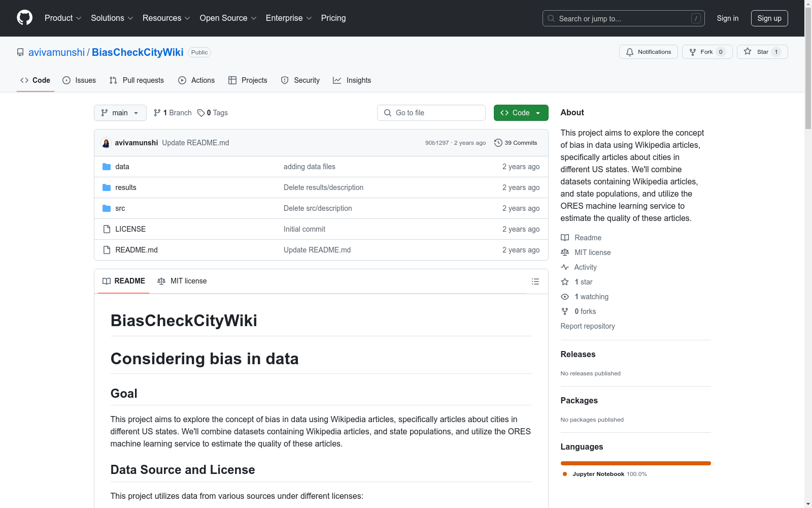The image size is (812, 508).
Task: Click the Readme book icon in About
Action: 565,238
